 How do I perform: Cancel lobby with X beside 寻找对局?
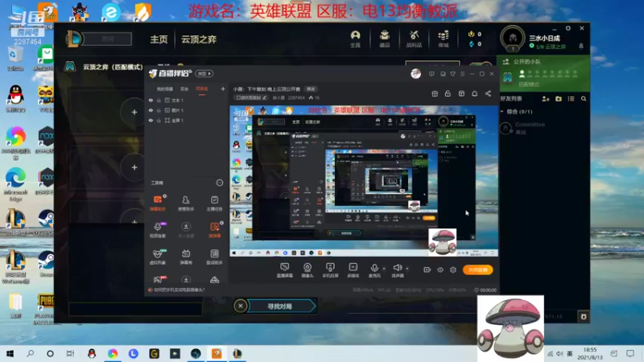click(x=240, y=306)
